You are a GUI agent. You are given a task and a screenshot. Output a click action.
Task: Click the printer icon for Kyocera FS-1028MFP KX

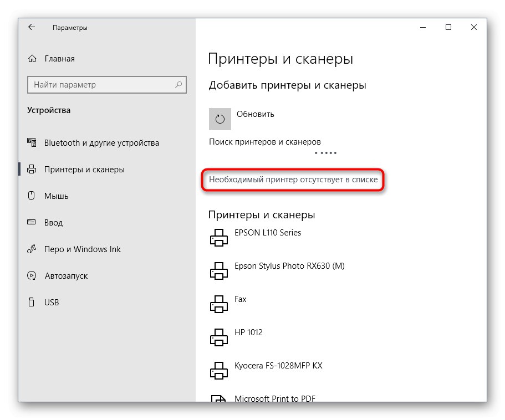pyautogui.click(x=218, y=370)
